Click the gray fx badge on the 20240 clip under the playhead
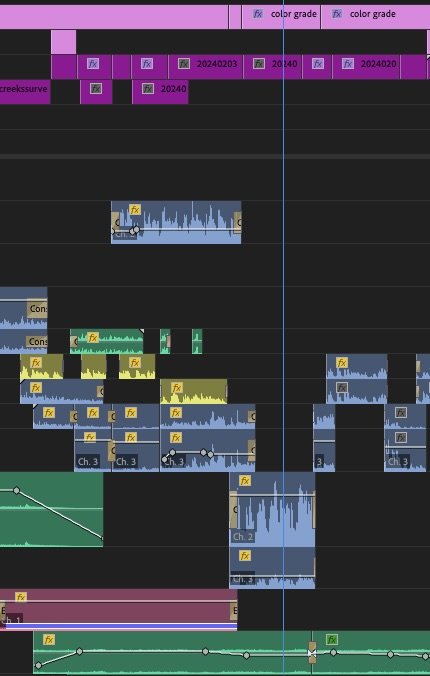Viewport: 430px width, 676px height. [x=259, y=64]
